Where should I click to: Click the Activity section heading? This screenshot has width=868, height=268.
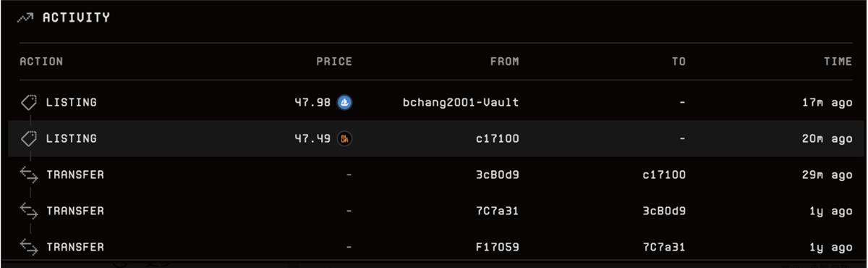76,17
